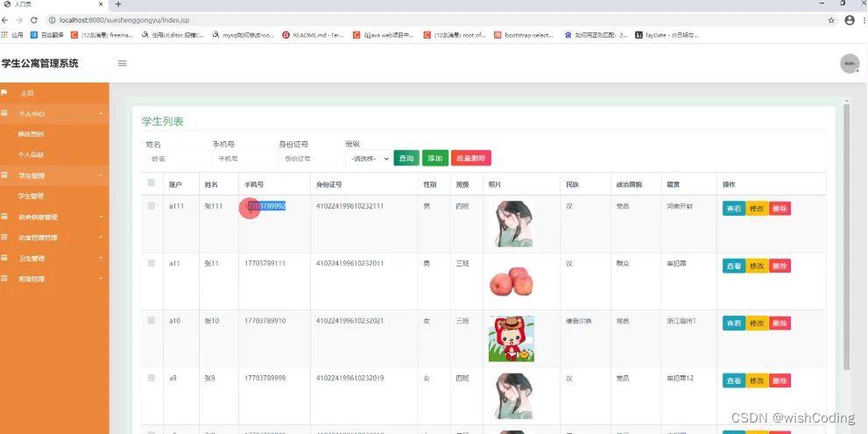Close the 入口页 browser tab
Viewport: 868px width, 434px height.
[100, 4]
